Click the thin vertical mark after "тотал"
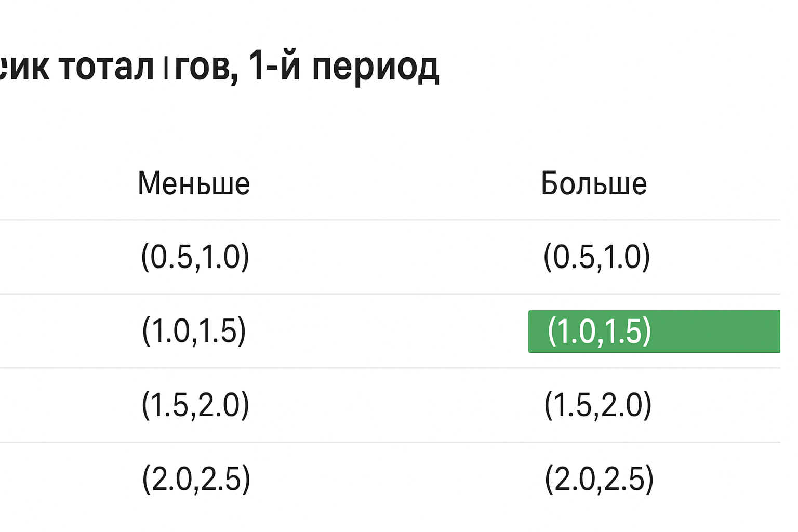This screenshot has width=798, height=532. point(166,69)
